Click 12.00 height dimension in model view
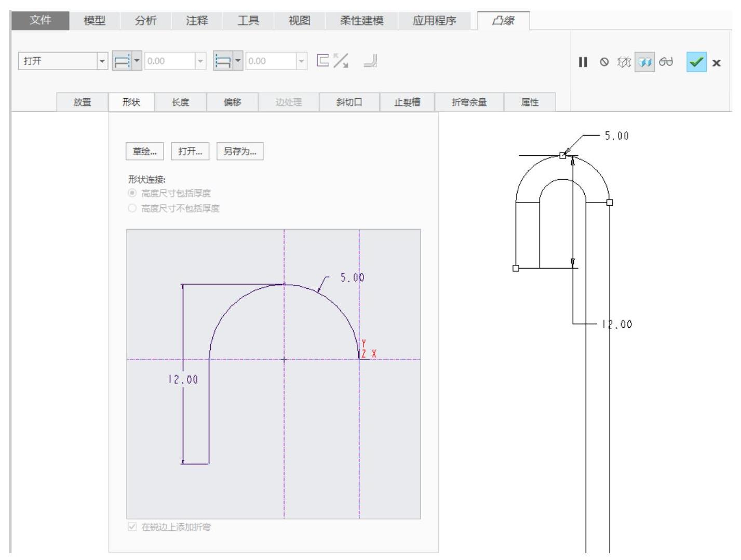741x560 pixels. pyautogui.click(x=617, y=325)
